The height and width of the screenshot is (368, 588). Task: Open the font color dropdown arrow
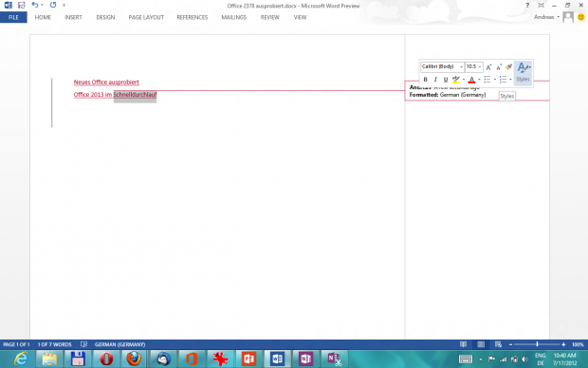pyautogui.click(x=479, y=80)
